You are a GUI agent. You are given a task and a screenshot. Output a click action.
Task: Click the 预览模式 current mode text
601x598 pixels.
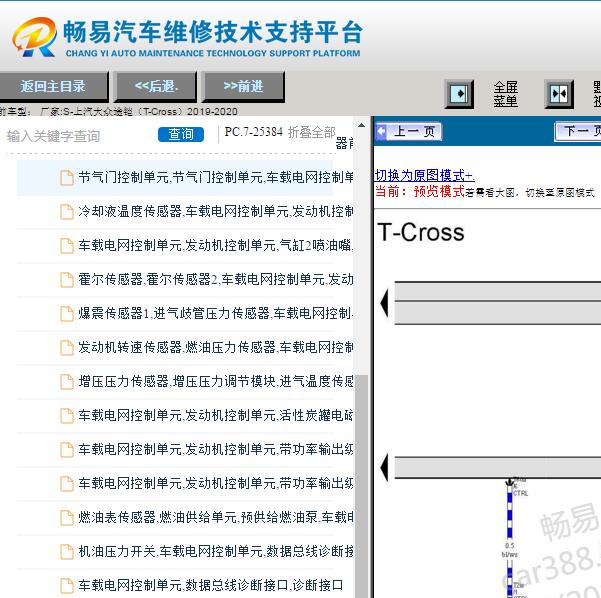click(x=439, y=191)
